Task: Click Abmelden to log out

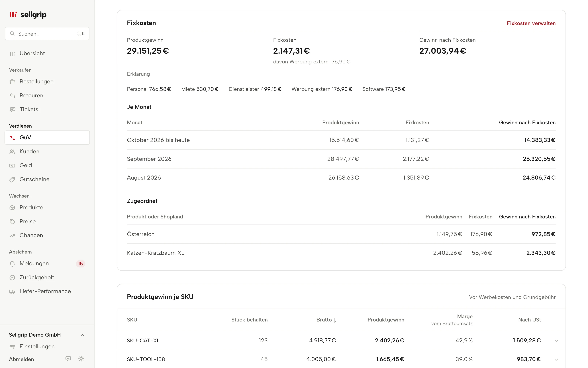Action: pyautogui.click(x=21, y=359)
